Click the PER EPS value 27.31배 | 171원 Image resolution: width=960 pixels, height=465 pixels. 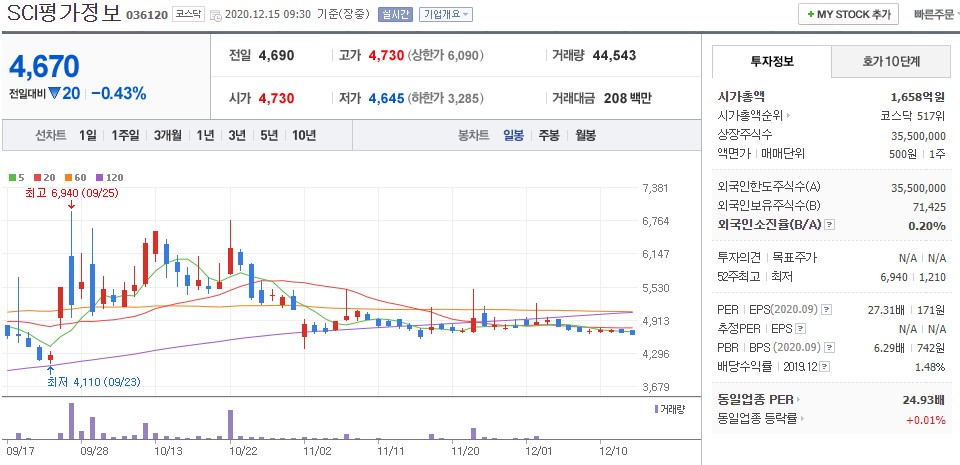(x=907, y=310)
